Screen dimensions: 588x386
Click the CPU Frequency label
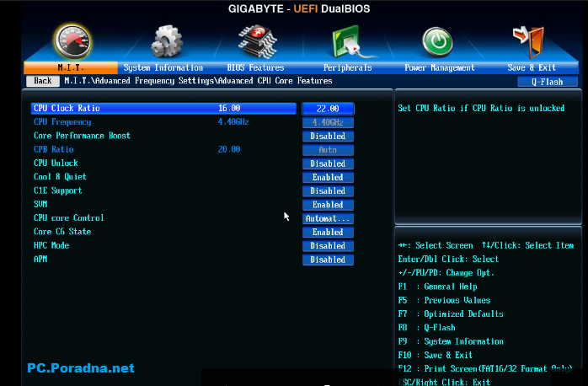tap(62, 122)
